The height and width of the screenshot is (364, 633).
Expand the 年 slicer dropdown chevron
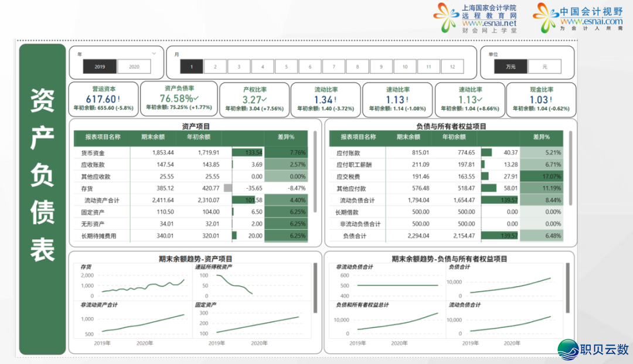154,53
